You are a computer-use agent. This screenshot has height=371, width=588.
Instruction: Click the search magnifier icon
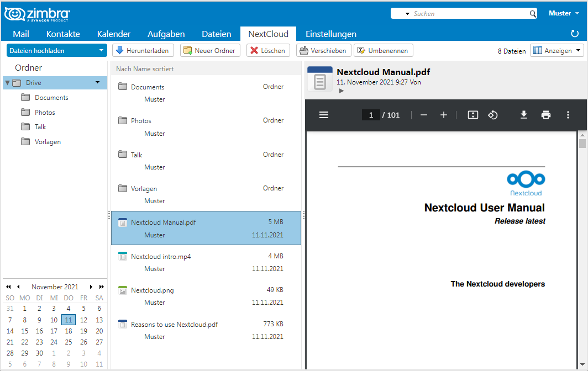533,14
